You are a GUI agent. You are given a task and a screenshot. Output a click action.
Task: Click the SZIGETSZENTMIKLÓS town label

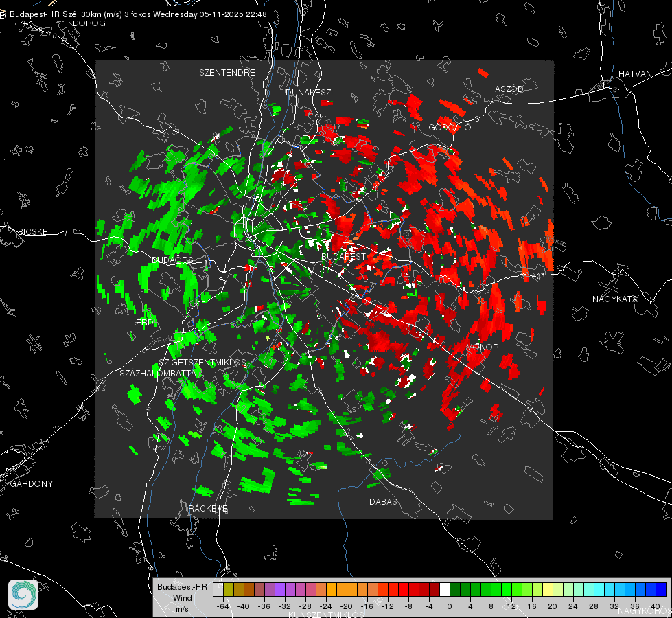click(x=202, y=363)
